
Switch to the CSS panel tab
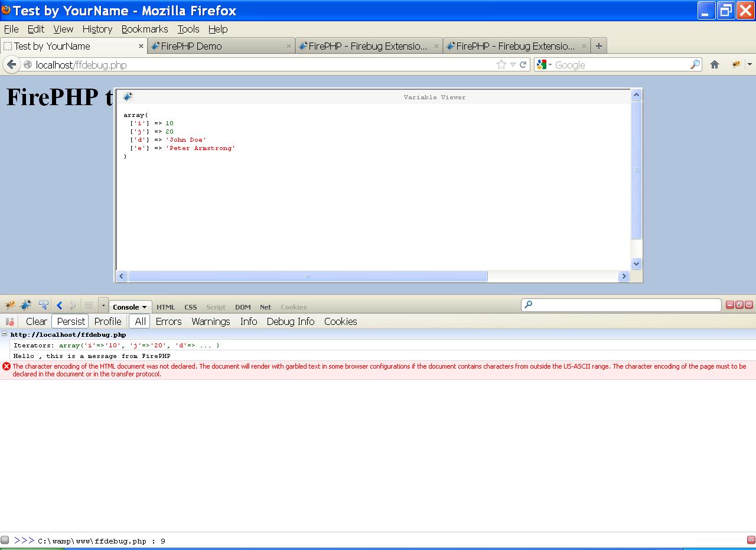[x=190, y=307]
